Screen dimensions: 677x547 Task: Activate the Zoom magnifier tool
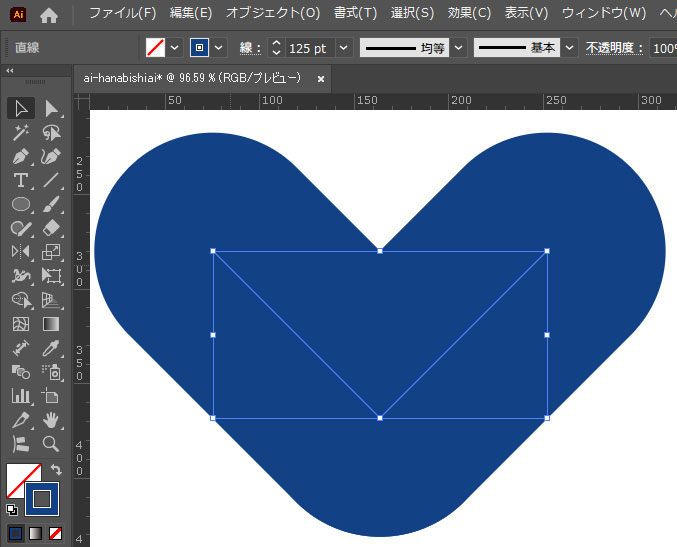[x=52, y=444]
